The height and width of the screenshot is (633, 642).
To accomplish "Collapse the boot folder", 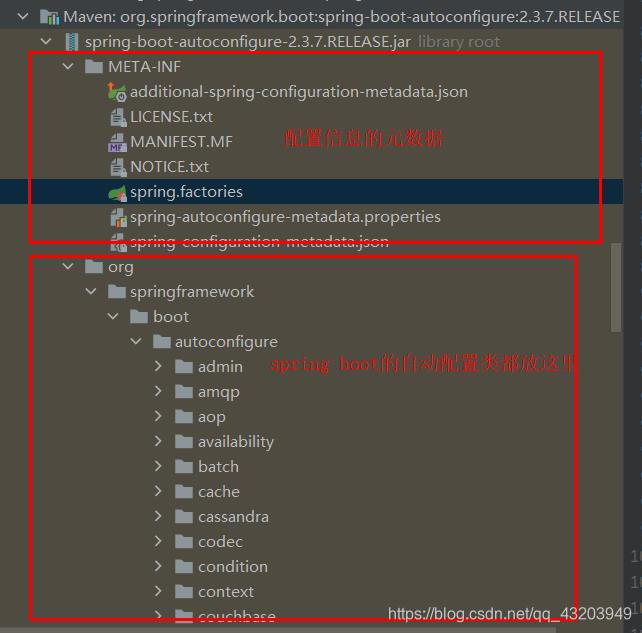I will click(113, 316).
